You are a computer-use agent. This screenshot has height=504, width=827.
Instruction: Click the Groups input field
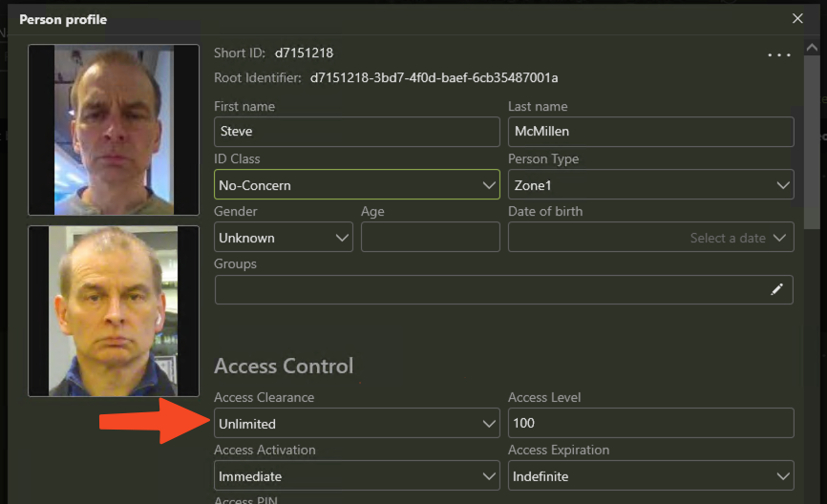pyautogui.click(x=487, y=290)
